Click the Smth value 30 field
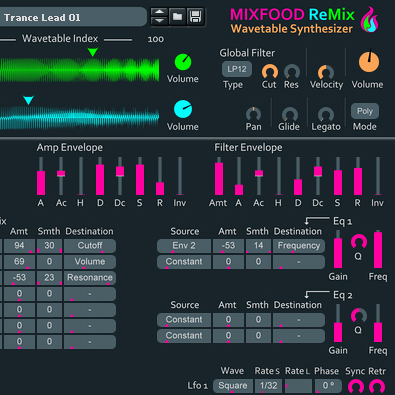The width and height of the screenshot is (395, 395). (49, 246)
